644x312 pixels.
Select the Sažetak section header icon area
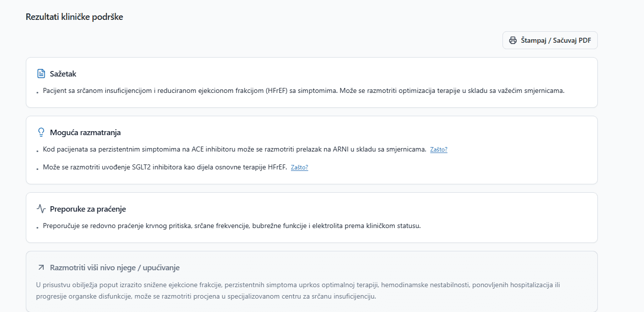(x=40, y=73)
